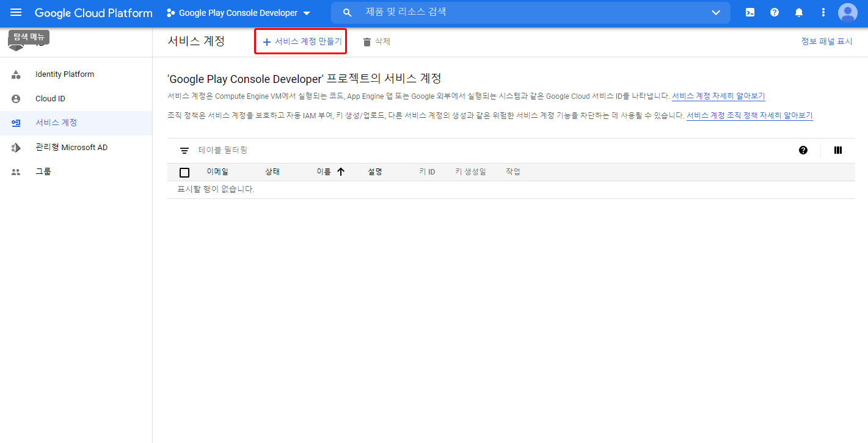Click the table help question icon
The width and height of the screenshot is (868, 443).
click(x=803, y=150)
